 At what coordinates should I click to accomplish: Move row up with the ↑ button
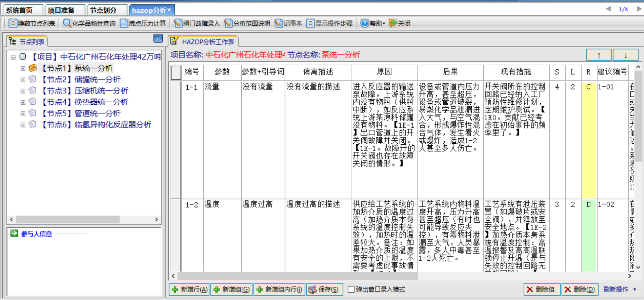pyautogui.click(x=599, y=55)
